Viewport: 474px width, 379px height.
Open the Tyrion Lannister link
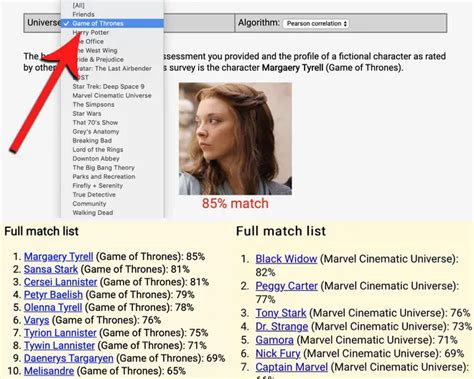tap(60, 333)
